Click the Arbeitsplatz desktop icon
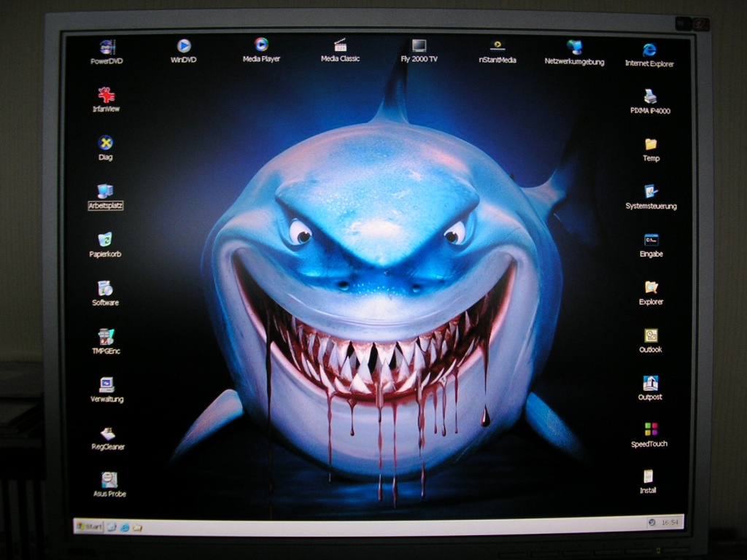This screenshot has width=747, height=560. [x=105, y=192]
